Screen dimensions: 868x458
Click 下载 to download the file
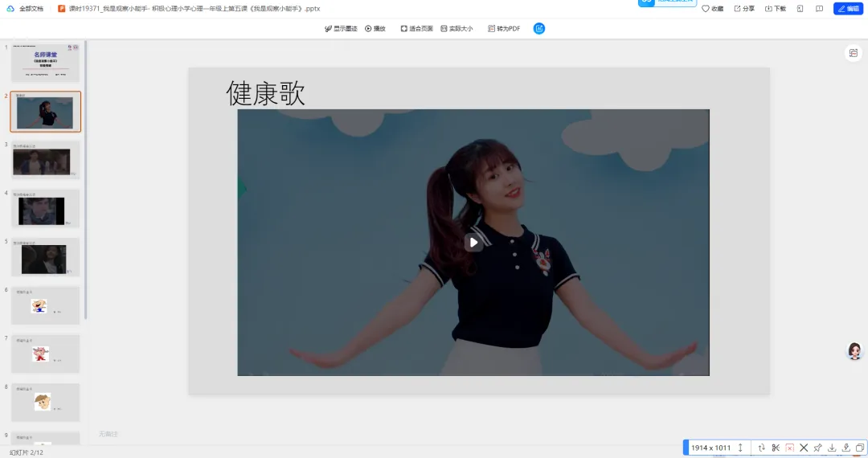click(x=776, y=9)
